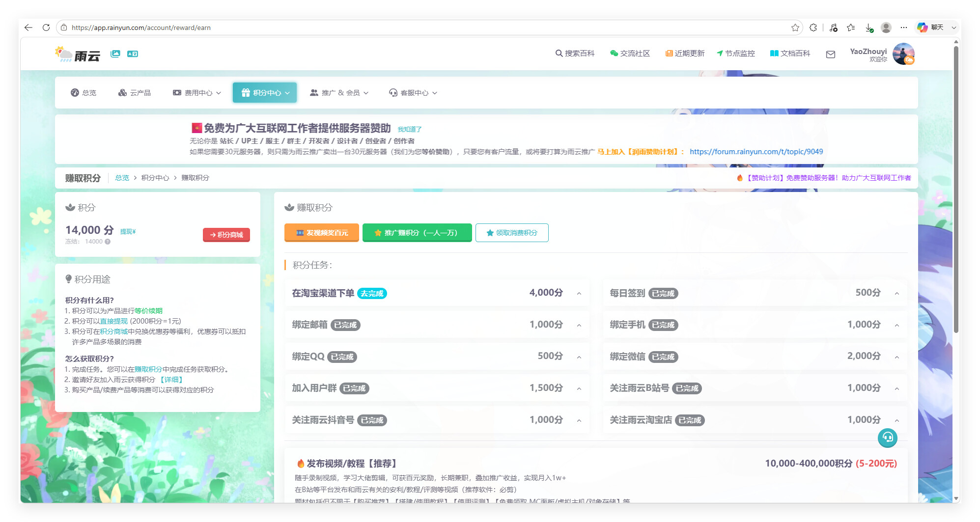The width and height of the screenshot is (980, 522).
Task: Reload the page with the refresh icon
Action: click(x=46, y=27)
